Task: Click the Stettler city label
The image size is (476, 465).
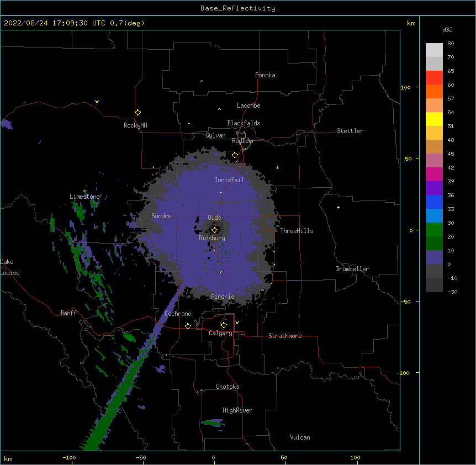Action: [350, 131]
